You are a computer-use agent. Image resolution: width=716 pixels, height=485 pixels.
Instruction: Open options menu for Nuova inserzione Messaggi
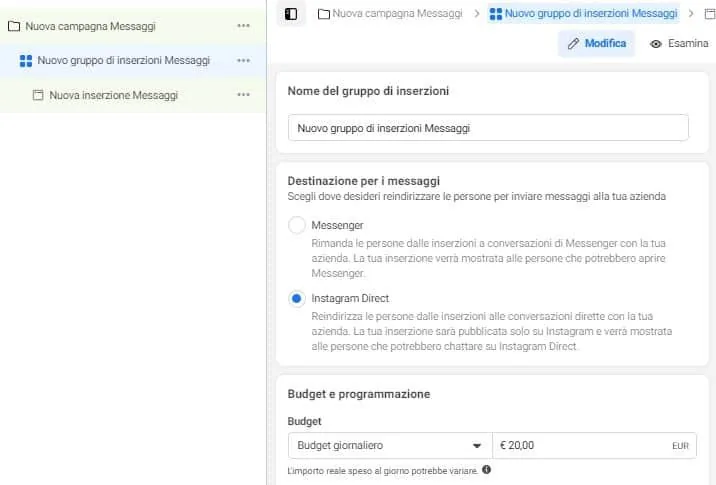pos(243,95)
